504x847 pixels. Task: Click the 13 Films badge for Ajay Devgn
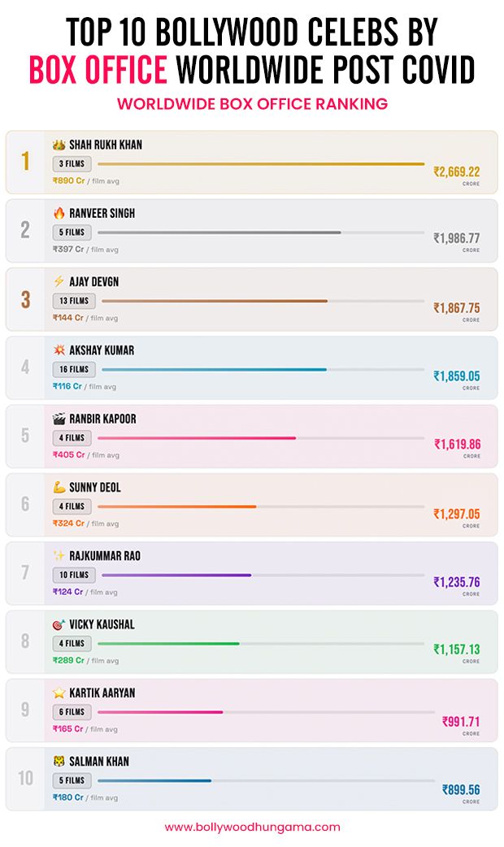(74, 301)
